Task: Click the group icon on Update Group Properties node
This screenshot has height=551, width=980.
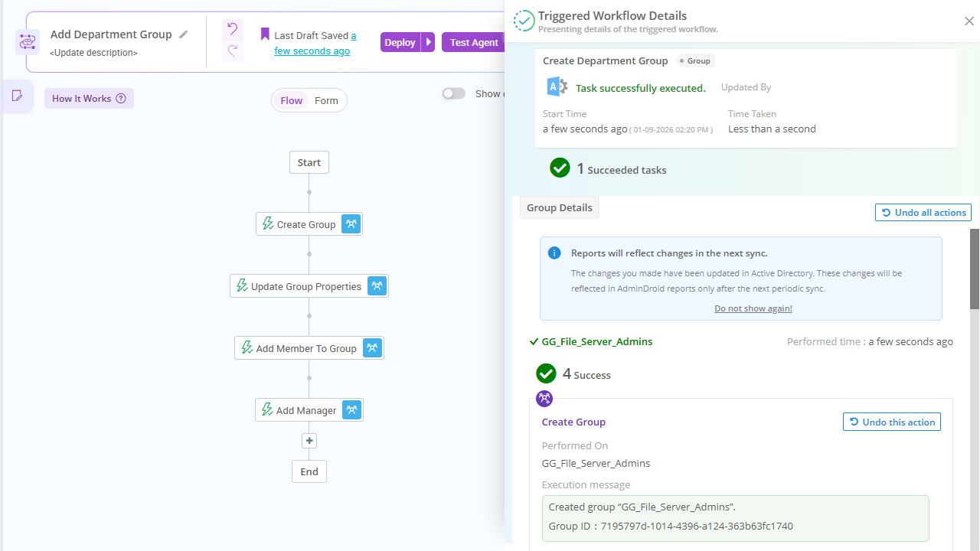Action: click(x=377, y=286)
